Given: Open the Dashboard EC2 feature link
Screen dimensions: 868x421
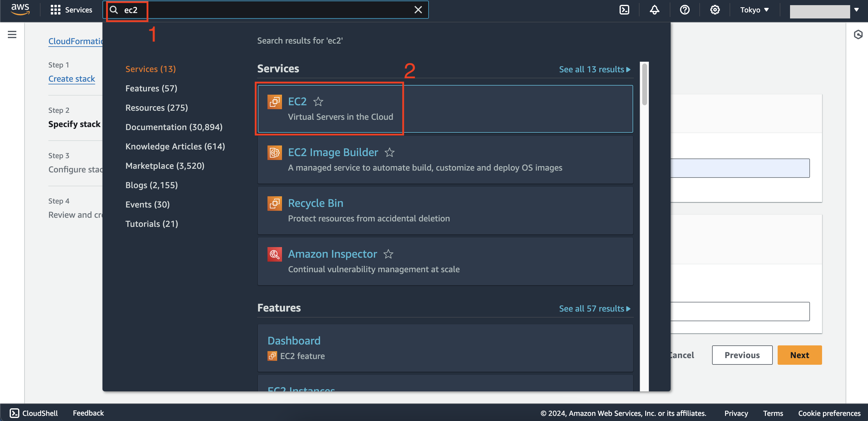Looking at the screenshot, I should click(294, 341).
